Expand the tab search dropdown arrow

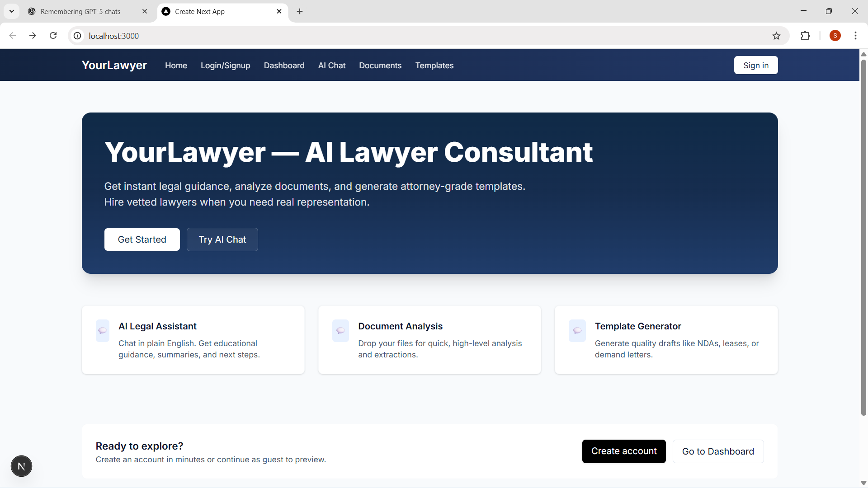(12, 11)
